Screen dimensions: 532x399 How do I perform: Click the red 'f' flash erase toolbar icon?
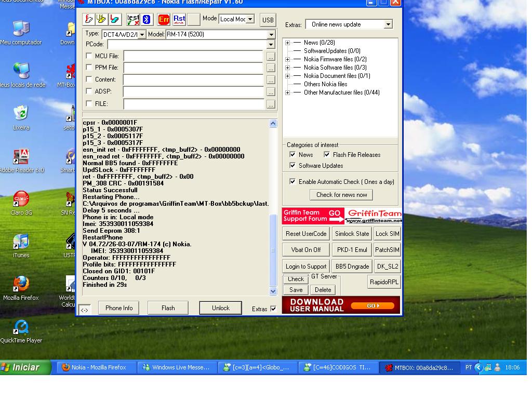(88, 19)
